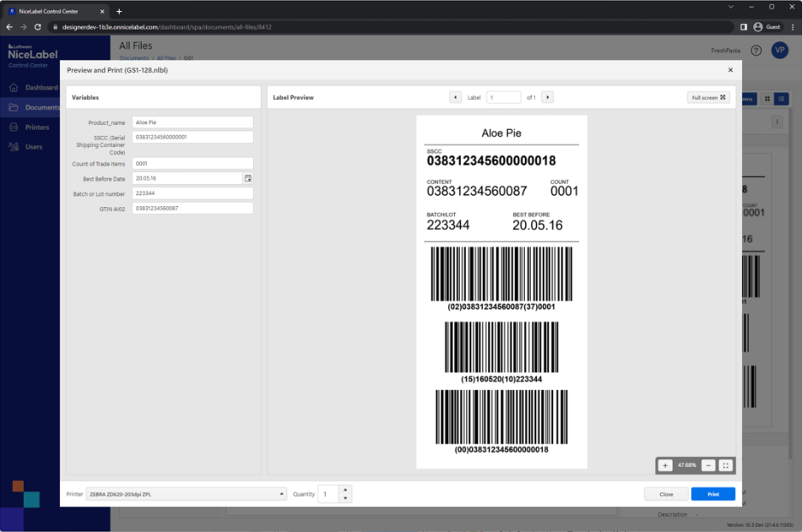Click the Print button

pos(713,493)
